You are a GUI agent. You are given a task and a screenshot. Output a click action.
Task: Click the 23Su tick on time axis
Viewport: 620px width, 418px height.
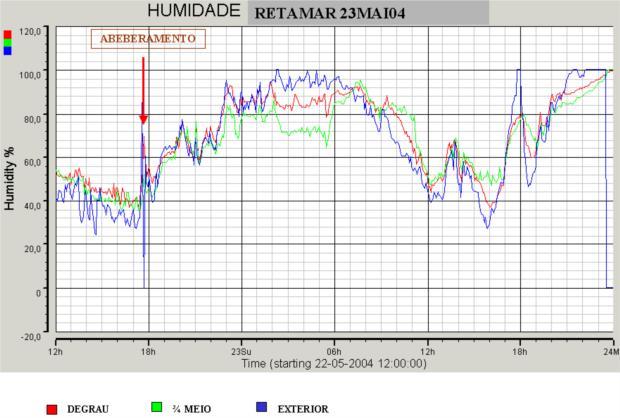241,351
